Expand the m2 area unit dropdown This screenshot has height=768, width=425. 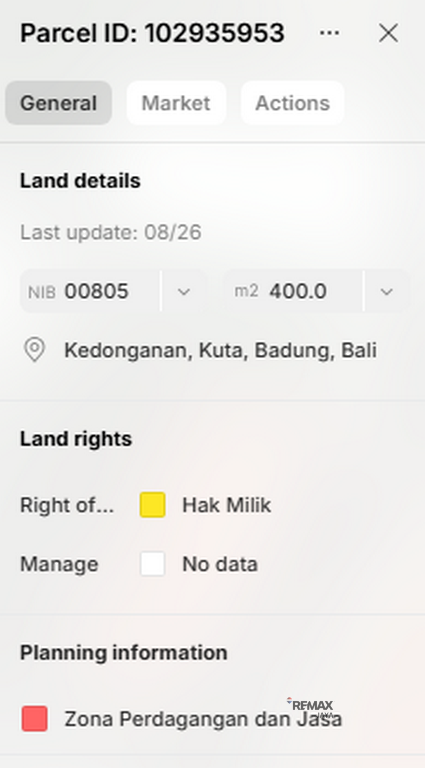pyautogui.click(x=387, y=291)
